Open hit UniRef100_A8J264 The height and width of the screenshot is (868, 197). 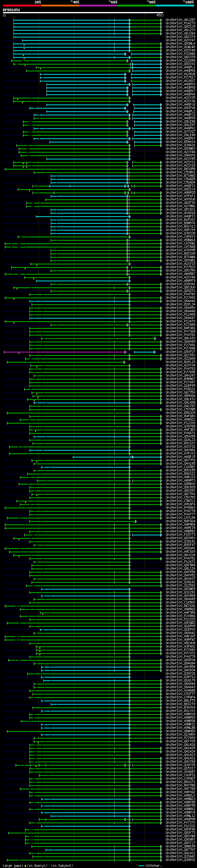point(180,33)
